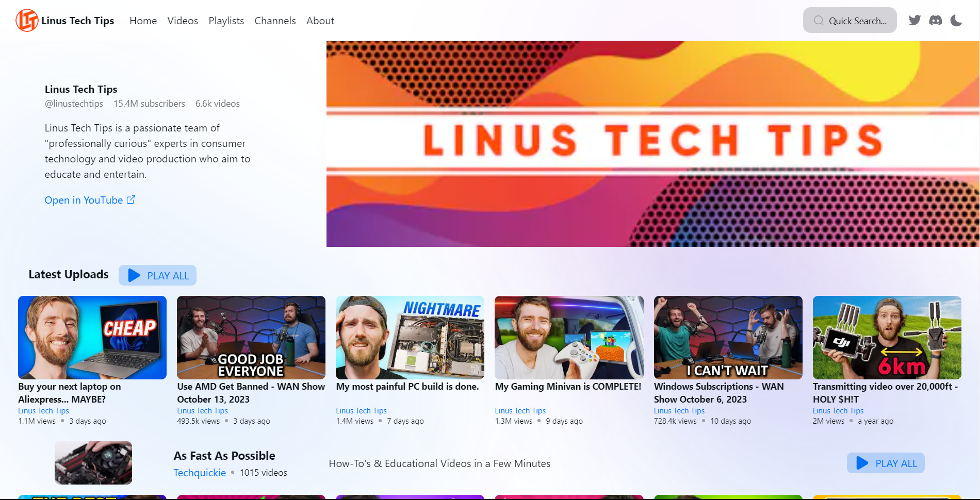Image resolution: width=980 pixels, height=500 pixels.
Task: Click the 6.6k videos text
Action: pos(218,104)
